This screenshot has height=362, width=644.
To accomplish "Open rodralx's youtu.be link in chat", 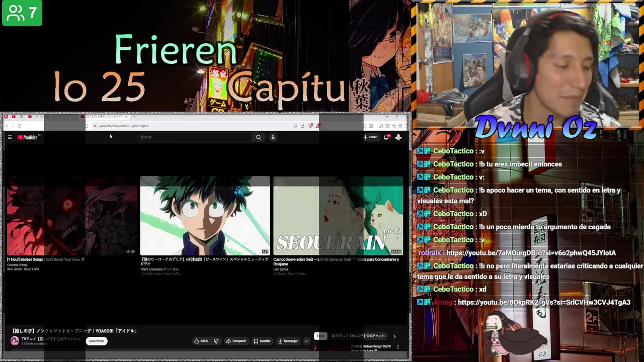I will point(531,253).
